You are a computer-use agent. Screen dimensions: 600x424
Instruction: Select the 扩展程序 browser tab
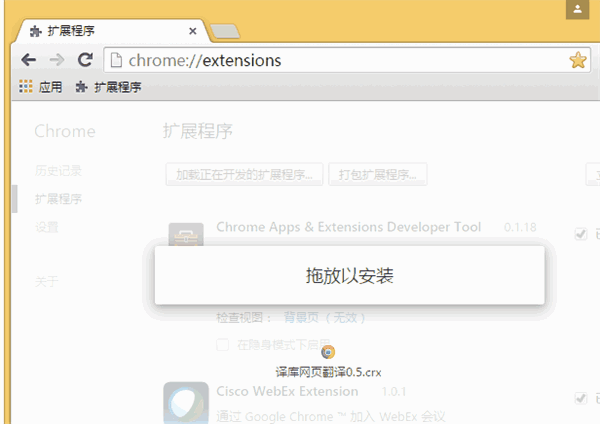pyautogui.click(x=111, y=31)
